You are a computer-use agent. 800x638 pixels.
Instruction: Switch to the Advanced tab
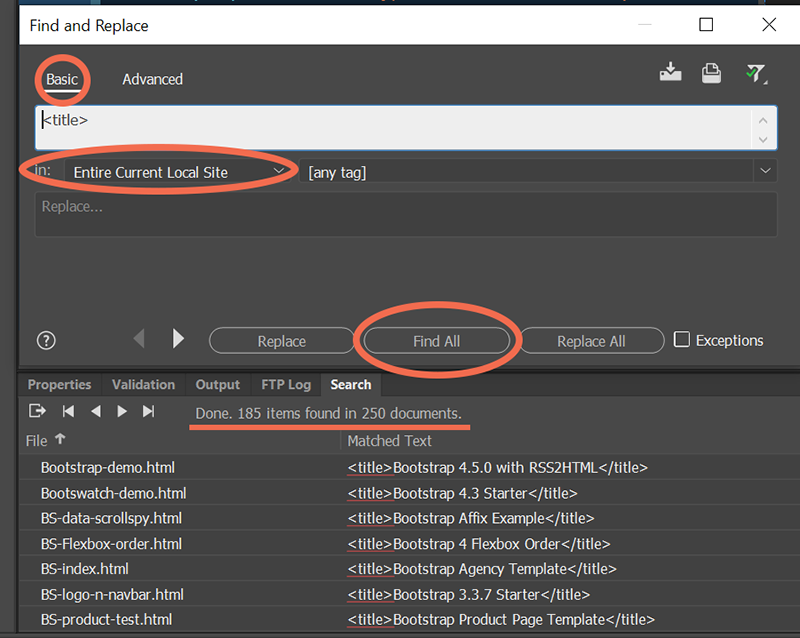tap(152, 79)
